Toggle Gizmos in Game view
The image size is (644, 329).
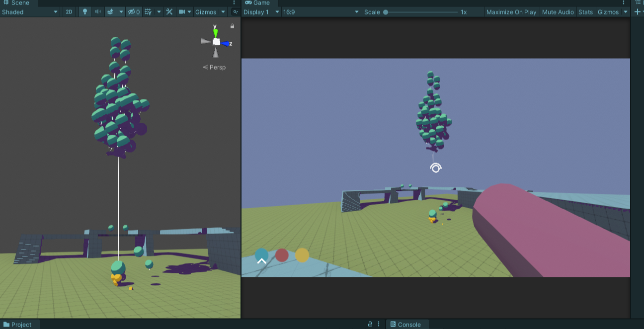(608, 12)
